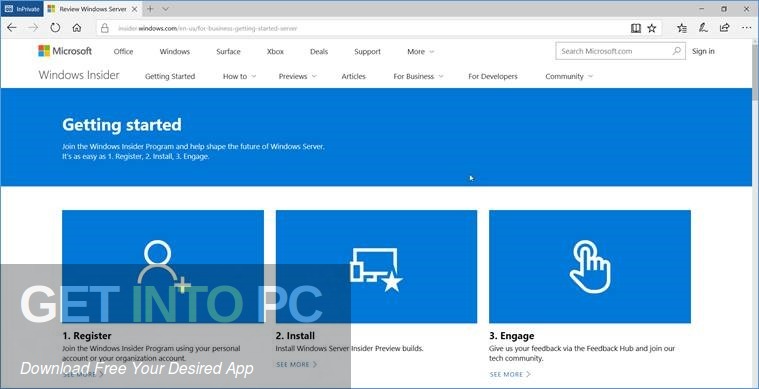Screen dimensions: 759x389
Task: Open the tab preview chevron
Action: click(x=165, y=9)
